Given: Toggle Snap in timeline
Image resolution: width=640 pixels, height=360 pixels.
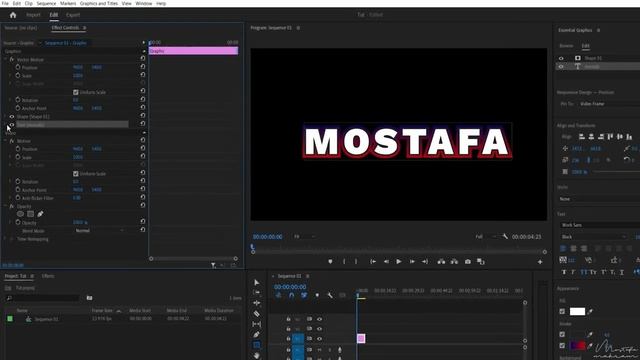Looking at the screenshot, I should (x=291, y=295).
